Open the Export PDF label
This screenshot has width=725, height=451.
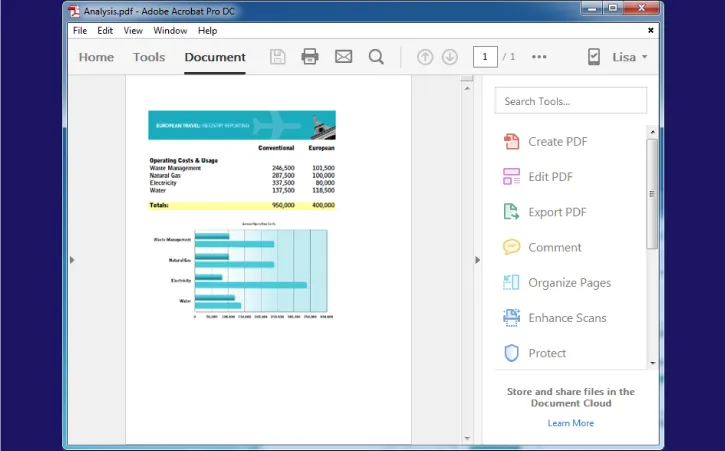click(557, 212)
